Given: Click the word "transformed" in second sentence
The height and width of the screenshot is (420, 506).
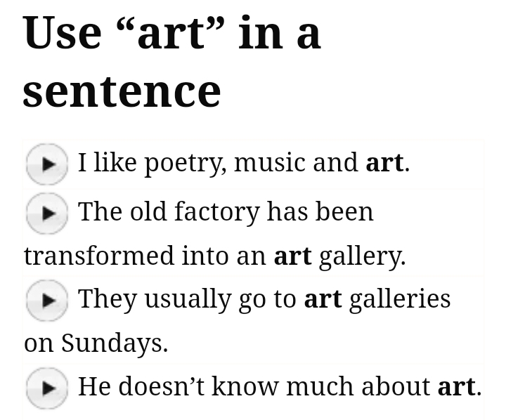Looking at the screenshot, I should 98,256.
